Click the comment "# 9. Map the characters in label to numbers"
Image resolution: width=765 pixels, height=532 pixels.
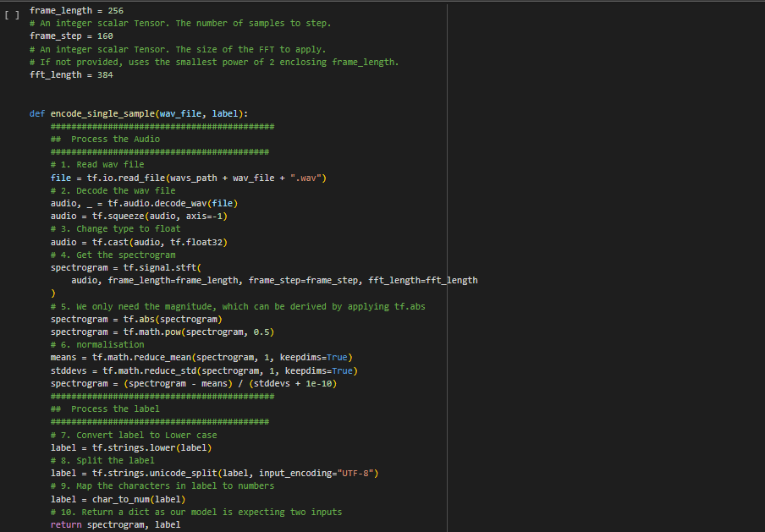[x=162, y=485]
